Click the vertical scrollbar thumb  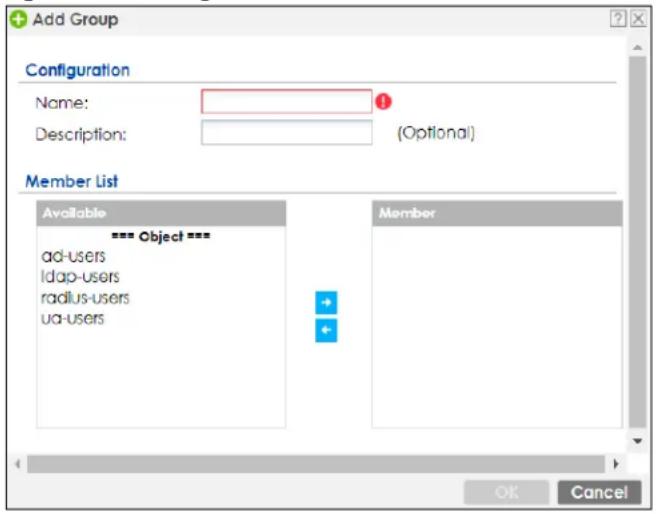coord(638,243)
